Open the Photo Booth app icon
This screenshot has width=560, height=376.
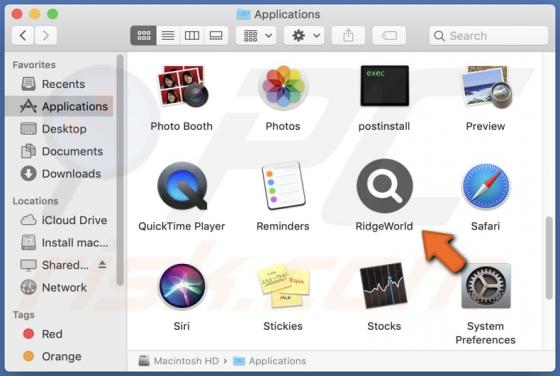click(x=183, y=86)
